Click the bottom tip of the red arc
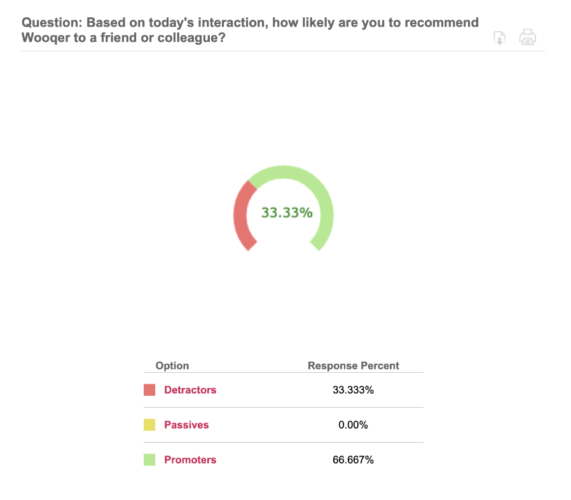 pyautogui.click(x=249, y=246)
